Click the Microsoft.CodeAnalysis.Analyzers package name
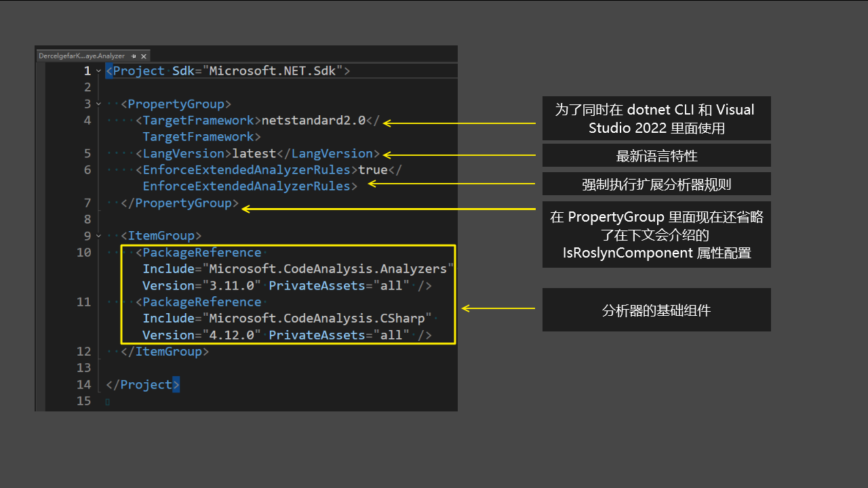 (328, 268)
